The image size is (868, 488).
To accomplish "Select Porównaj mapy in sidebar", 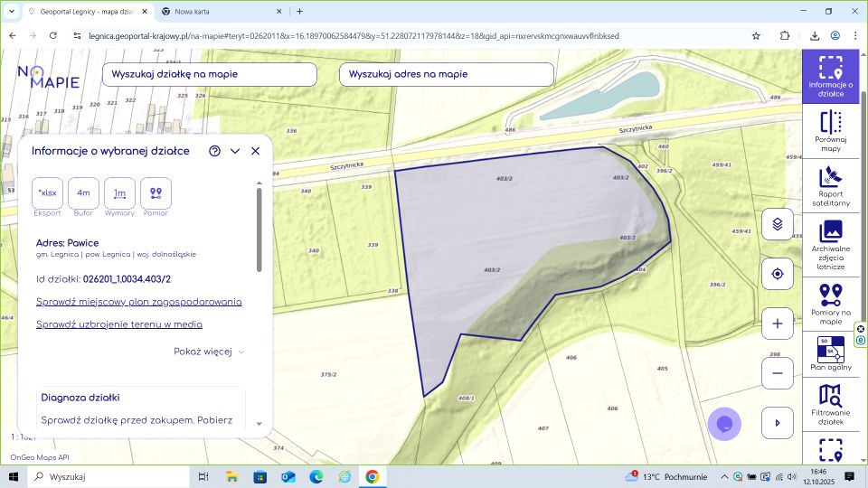I will 830,132.
